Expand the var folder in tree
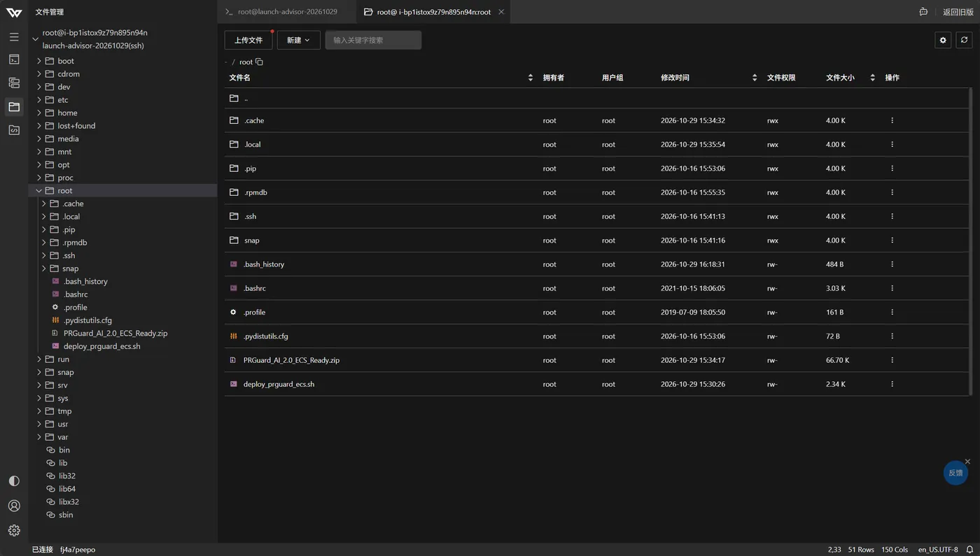 pyautogui.click(x=39, y=437)
